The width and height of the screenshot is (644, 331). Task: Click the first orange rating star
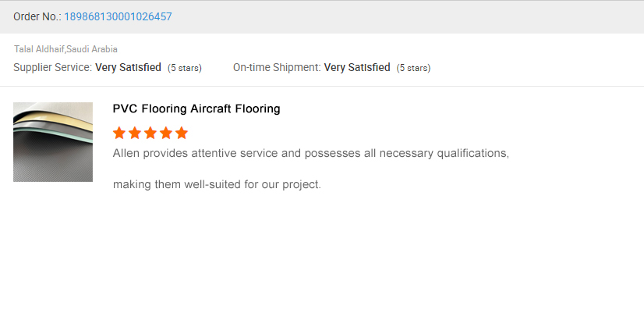coord(119,133)
